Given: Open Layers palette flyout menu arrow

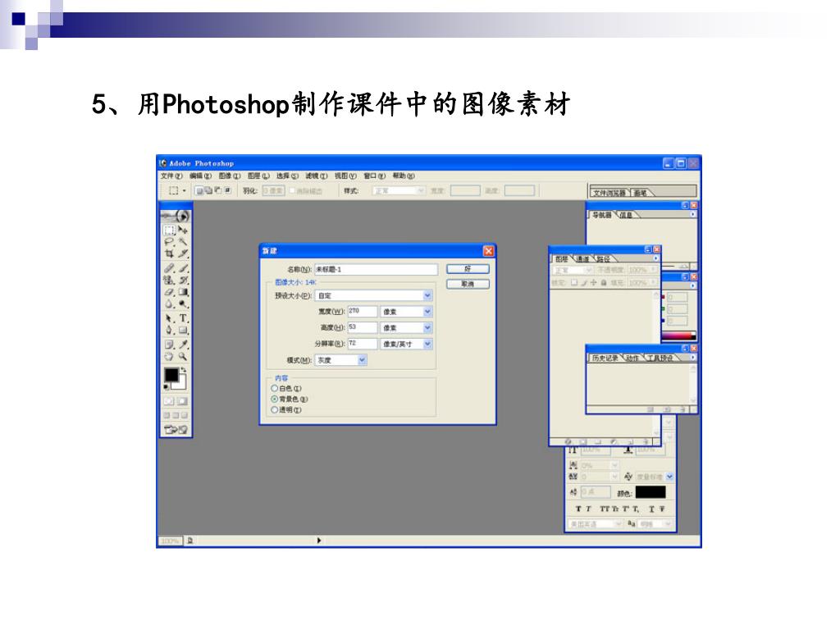Looking at the screenshot, I should tap(655, 258).
